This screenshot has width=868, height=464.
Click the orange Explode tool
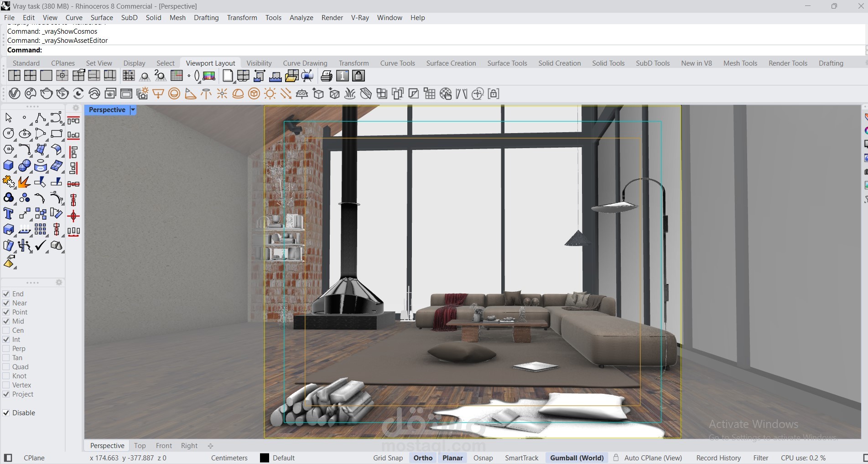point(24,182)
